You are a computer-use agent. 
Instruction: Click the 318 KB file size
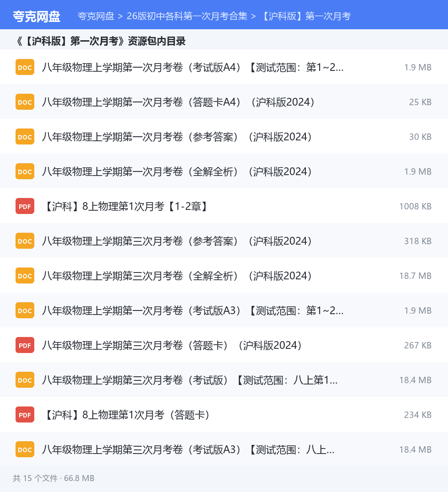(417, 241)
